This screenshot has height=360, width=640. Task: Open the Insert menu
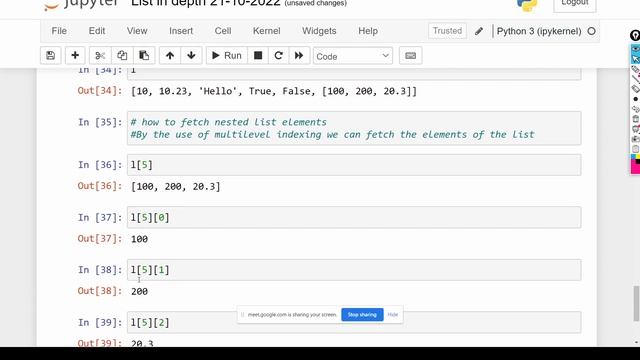point(181,31)
